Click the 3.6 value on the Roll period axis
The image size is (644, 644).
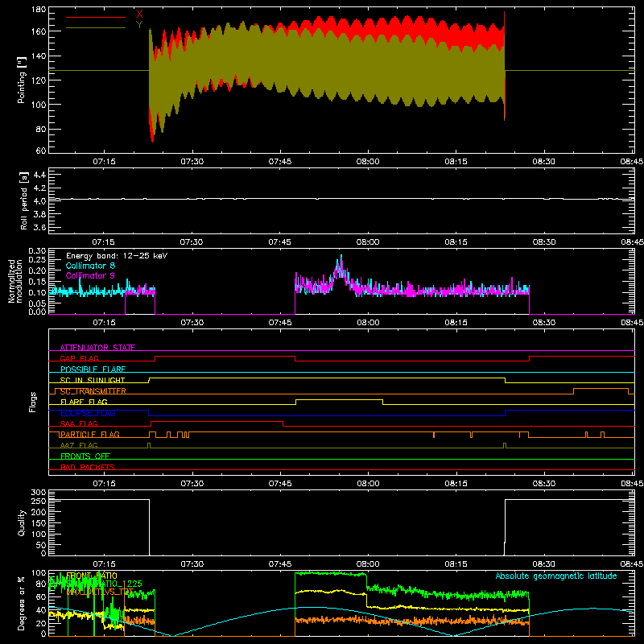pos(39,227)
